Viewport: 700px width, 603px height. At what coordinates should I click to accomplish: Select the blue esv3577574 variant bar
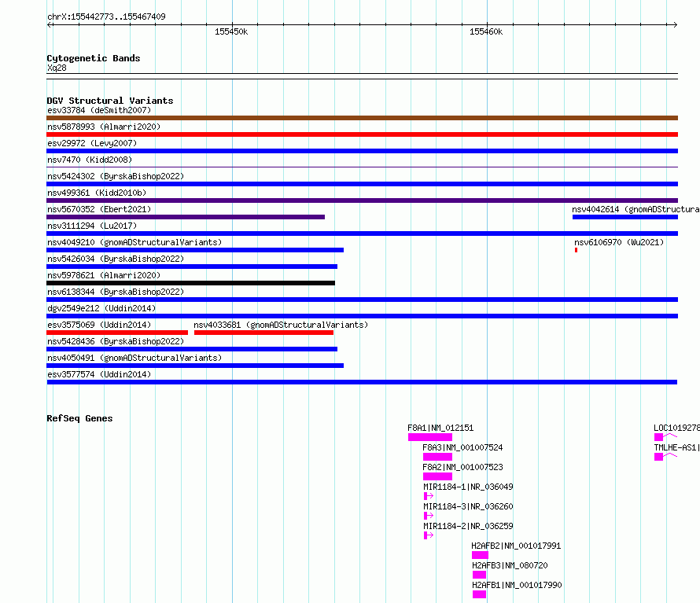pyautogui.click(x=362, y=382)
